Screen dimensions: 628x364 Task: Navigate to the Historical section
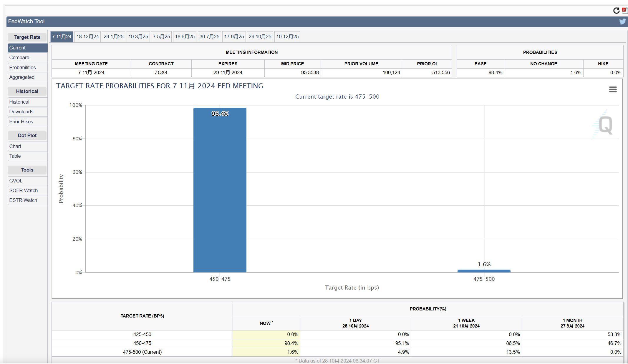point(19,102)
